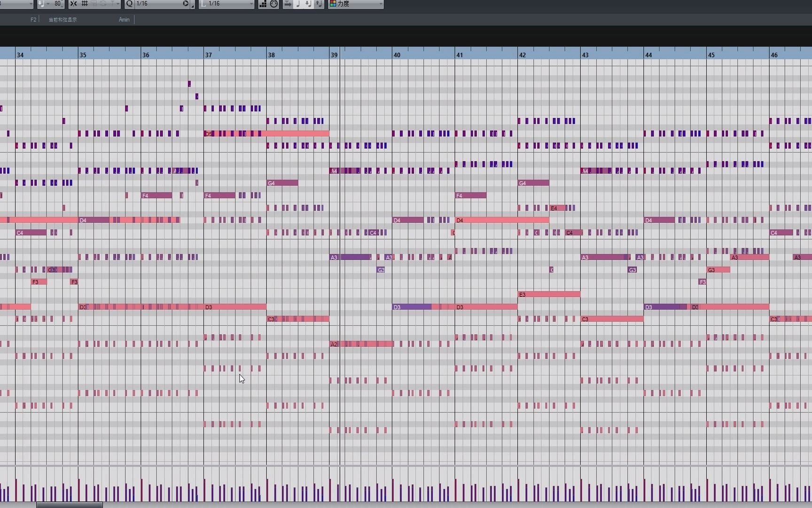The image size is (812, 508).
Task: Select the long D5 note at bar 37
Action: [266, 134]
